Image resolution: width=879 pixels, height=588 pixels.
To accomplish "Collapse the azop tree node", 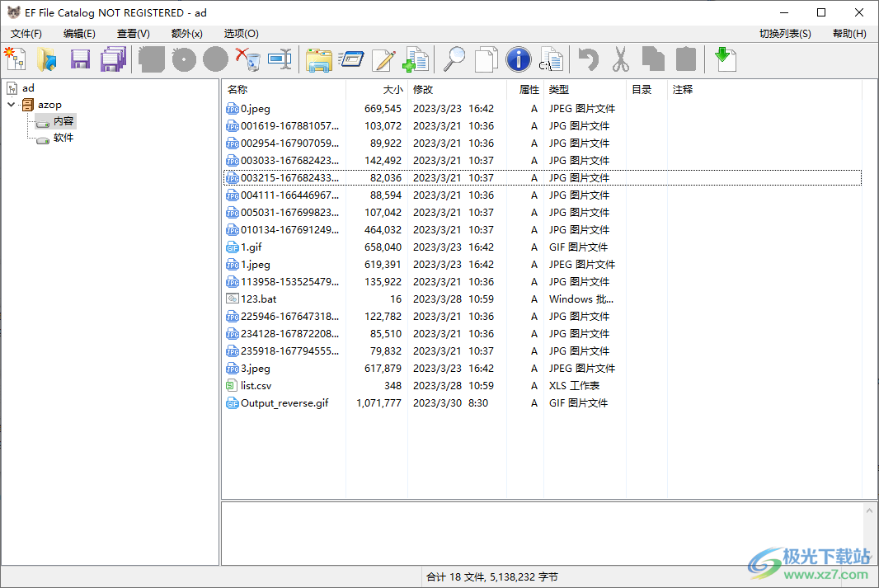I will tap(12, 104).
